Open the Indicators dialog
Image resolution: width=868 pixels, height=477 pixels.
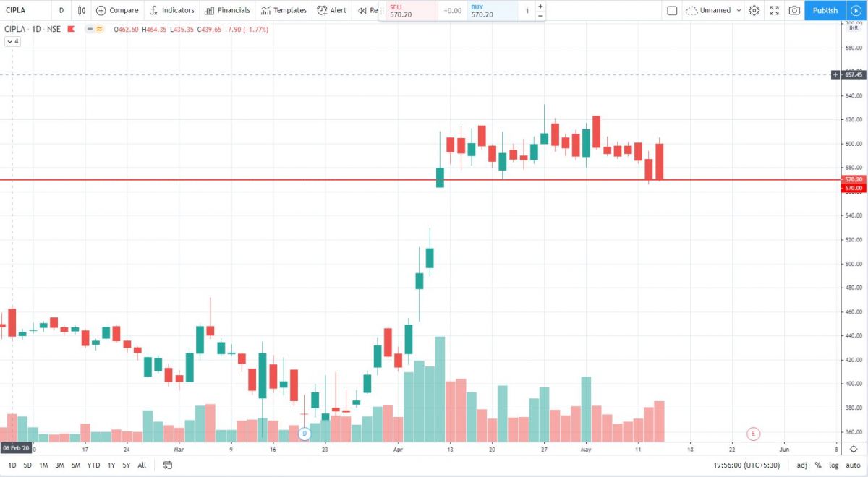(x=171, y=10)
